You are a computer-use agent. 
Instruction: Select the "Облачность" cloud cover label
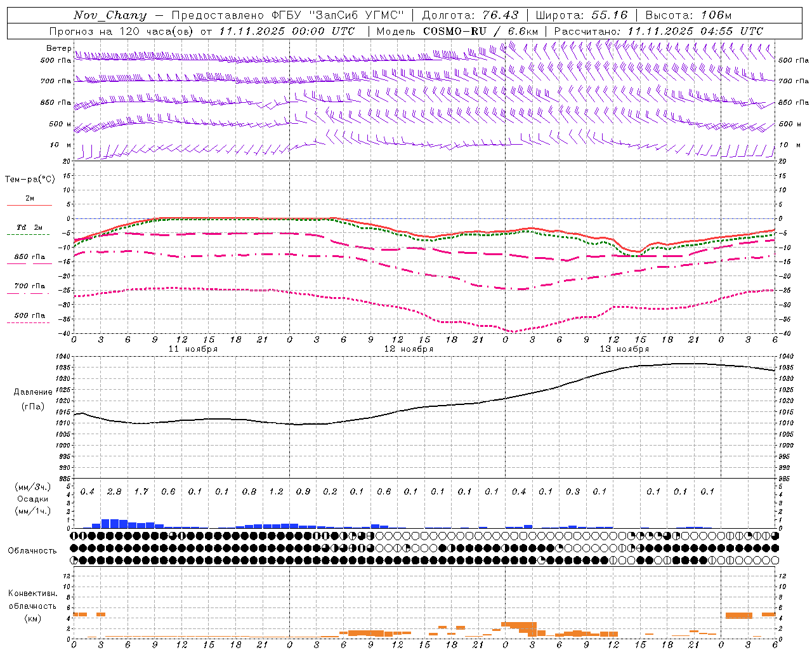32,550
